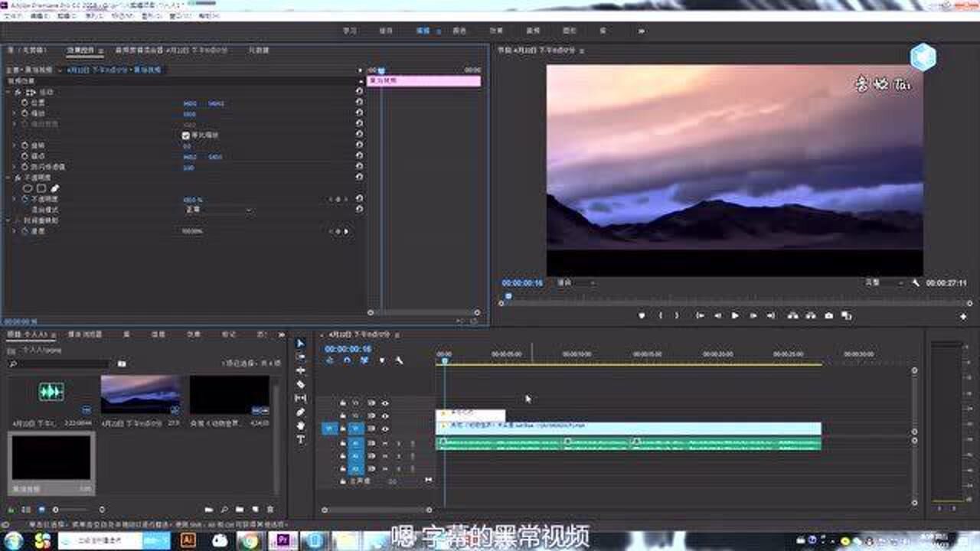Create ellipse mask under Opacity
This screenshot has width=980, height=551.
tap(28, 188)
